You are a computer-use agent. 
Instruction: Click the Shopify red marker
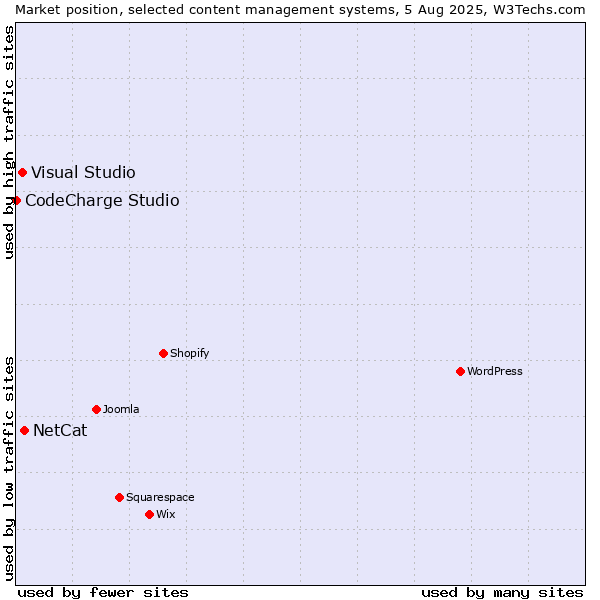163,354
